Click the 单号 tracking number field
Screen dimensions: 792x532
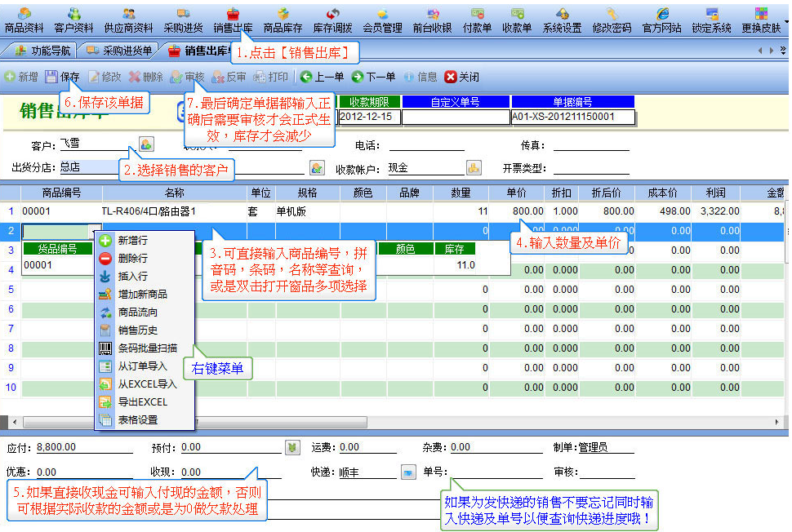tap(497, 472)
